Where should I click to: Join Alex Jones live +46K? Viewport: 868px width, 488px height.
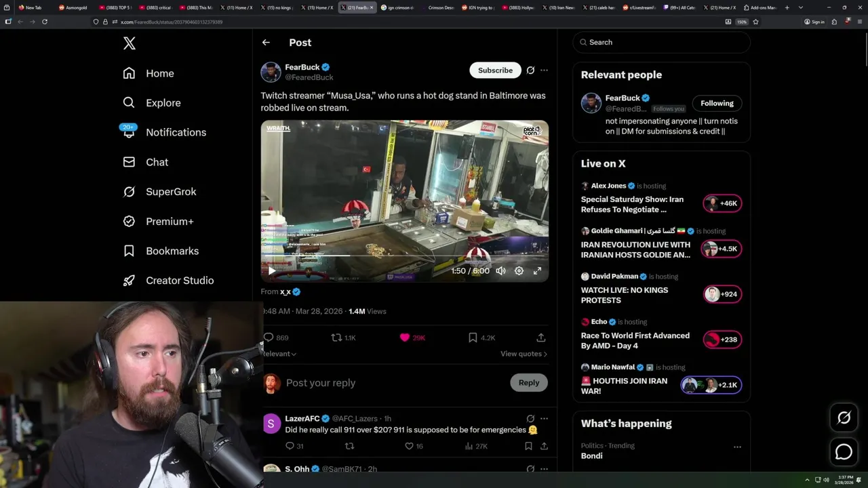[722, 203]
